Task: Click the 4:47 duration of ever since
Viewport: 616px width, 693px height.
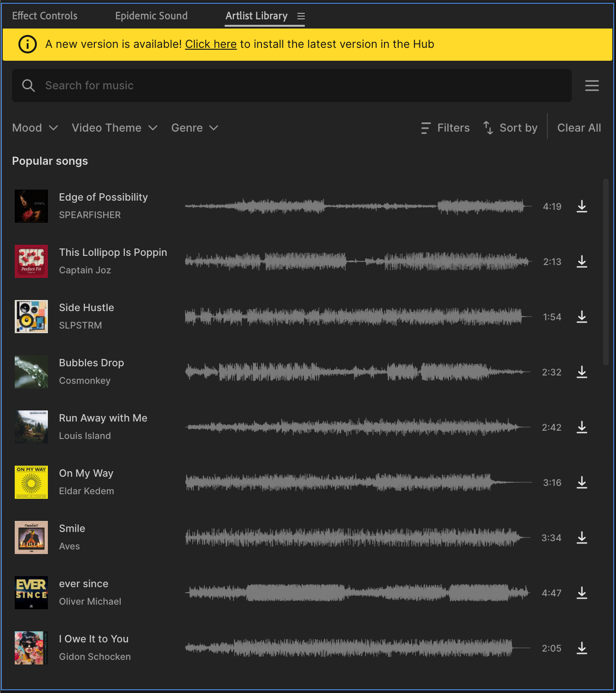Action: [x=552, y=593]
